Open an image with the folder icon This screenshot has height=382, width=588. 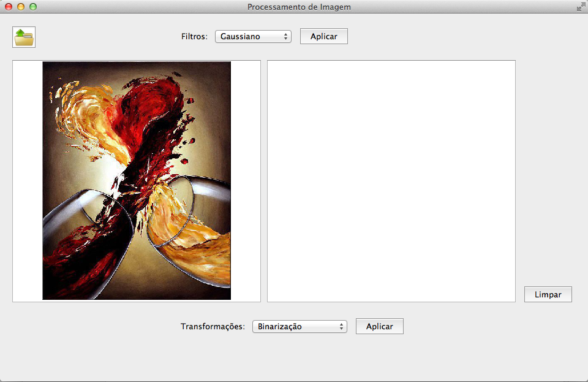pyautogui.click(x=24, y=37)
